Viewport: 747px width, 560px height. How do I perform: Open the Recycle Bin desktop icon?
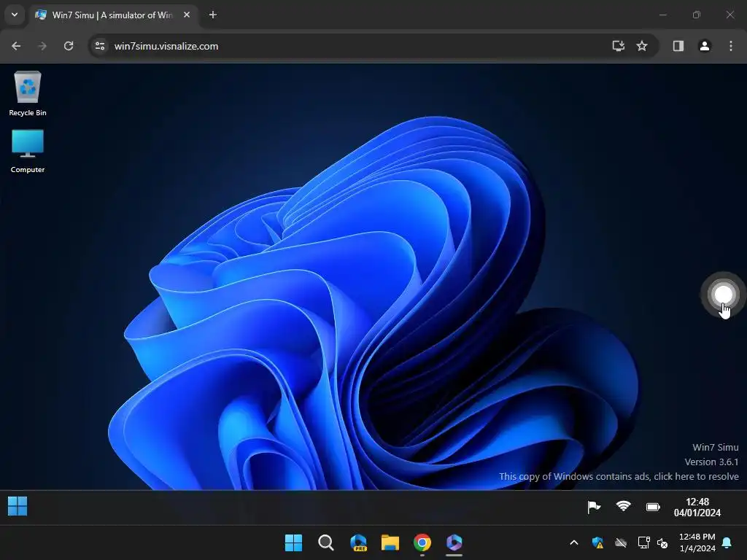tap(28, 94)
